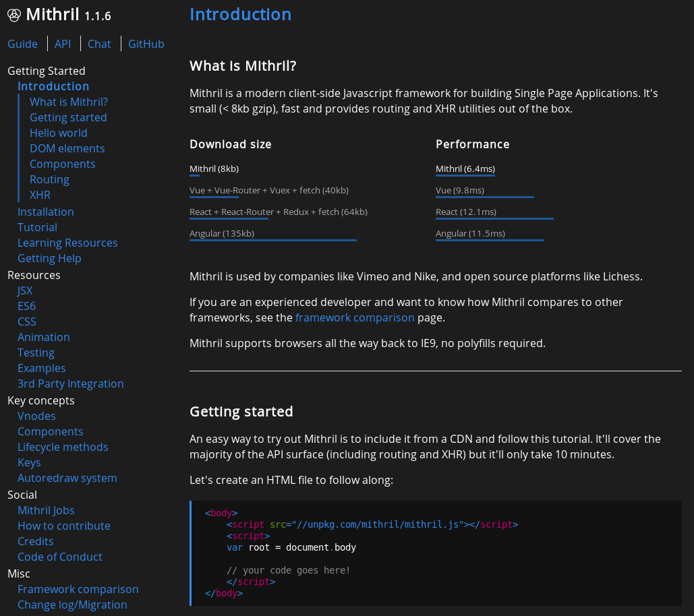Image resolution: width=694 pixels, height=616 pixels.
Task: Go to Routing section
Action: tap(49, 179)
